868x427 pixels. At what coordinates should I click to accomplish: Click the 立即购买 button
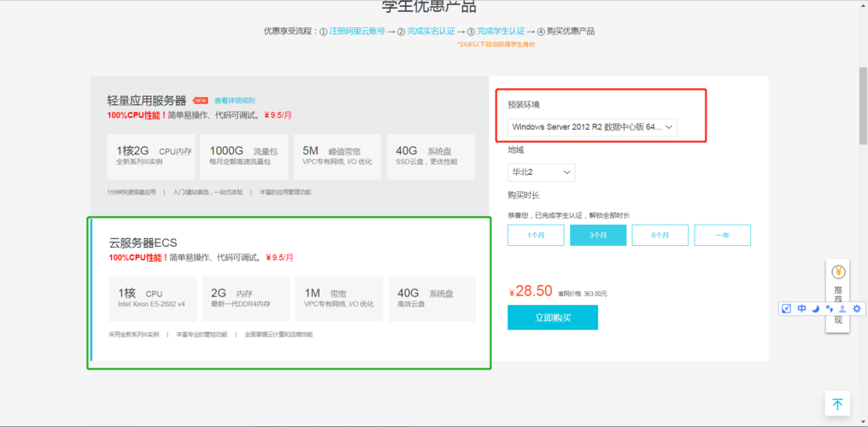coord(553,318)
